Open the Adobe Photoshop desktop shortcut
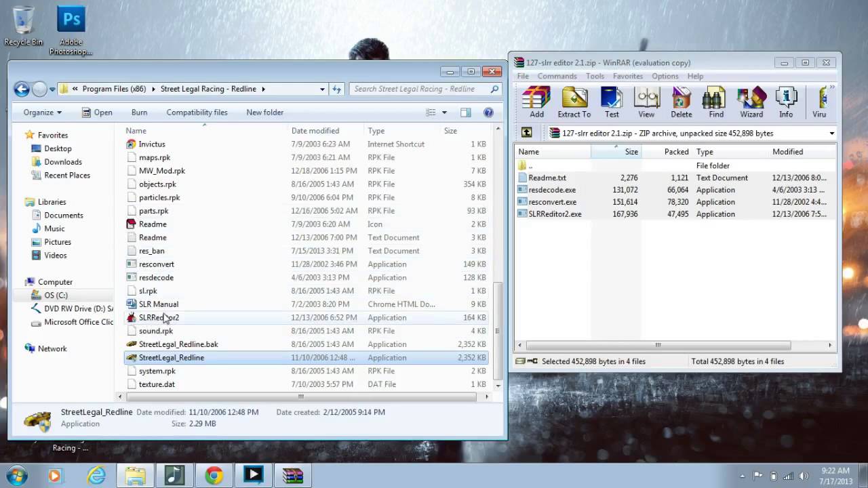868x488 pixels. [71, 30]
